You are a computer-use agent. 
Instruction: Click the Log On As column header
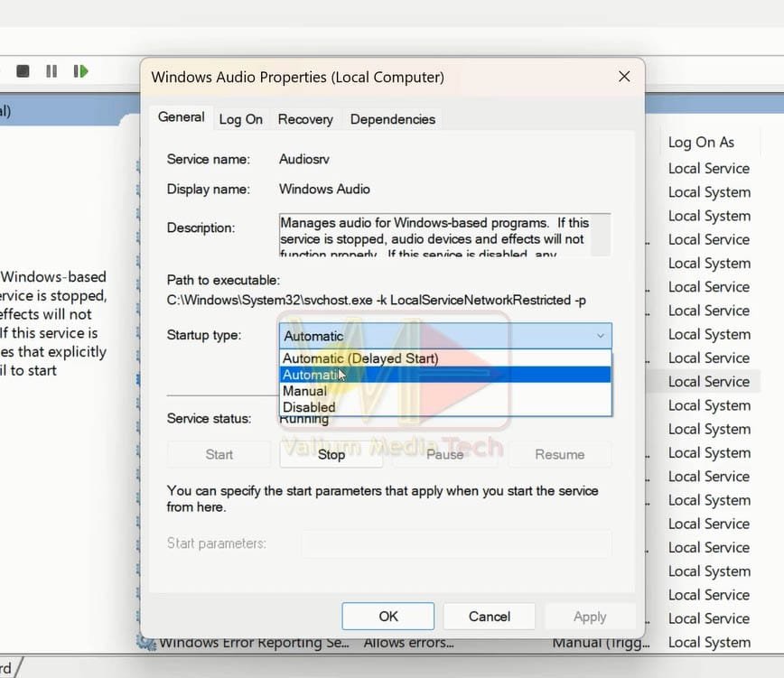701,143
